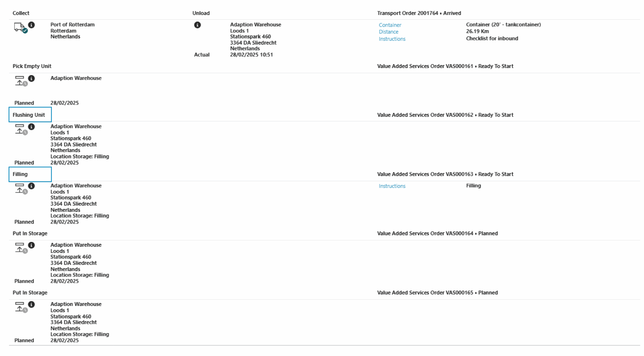Select the Filling section header
Image resolution: width=644 pixels, height=356 pixels.
pos(20,174)
